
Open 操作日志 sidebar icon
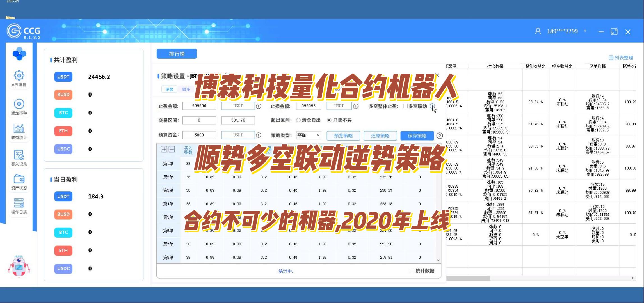click(x=19, y=206)
